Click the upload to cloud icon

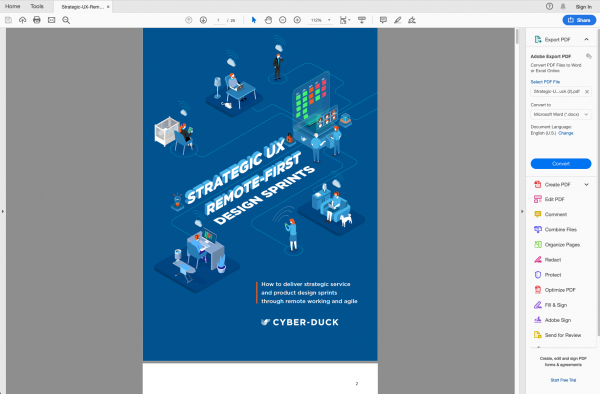[23, 20]
